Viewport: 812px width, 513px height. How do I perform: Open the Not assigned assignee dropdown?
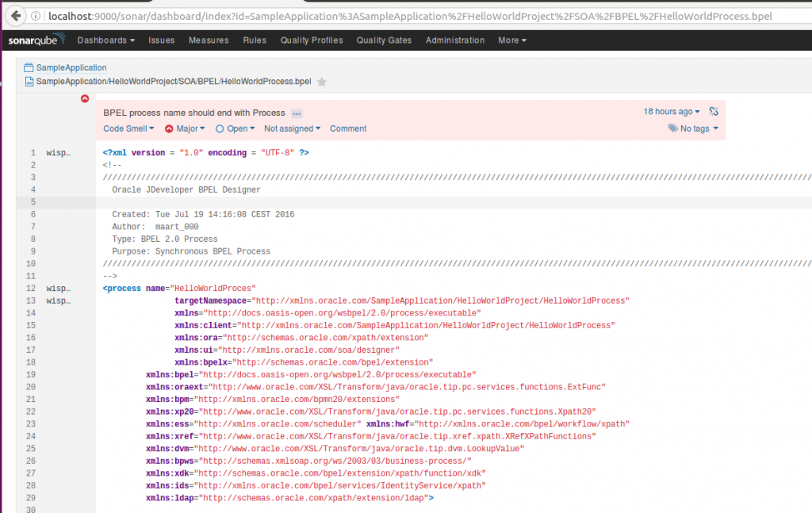pos(292,128)
